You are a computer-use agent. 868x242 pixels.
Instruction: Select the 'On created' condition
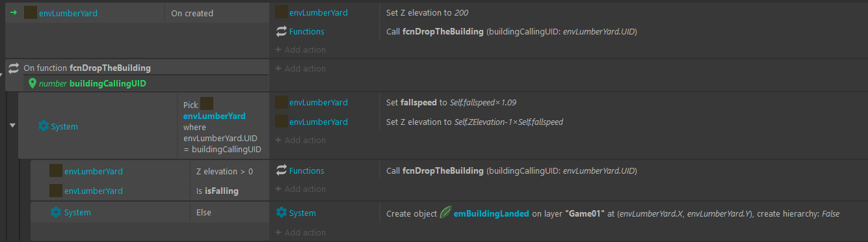tap(217, 13)
